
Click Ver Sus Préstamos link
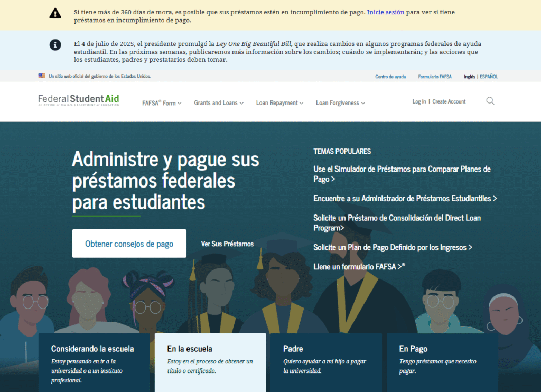(x=227, y=244)
